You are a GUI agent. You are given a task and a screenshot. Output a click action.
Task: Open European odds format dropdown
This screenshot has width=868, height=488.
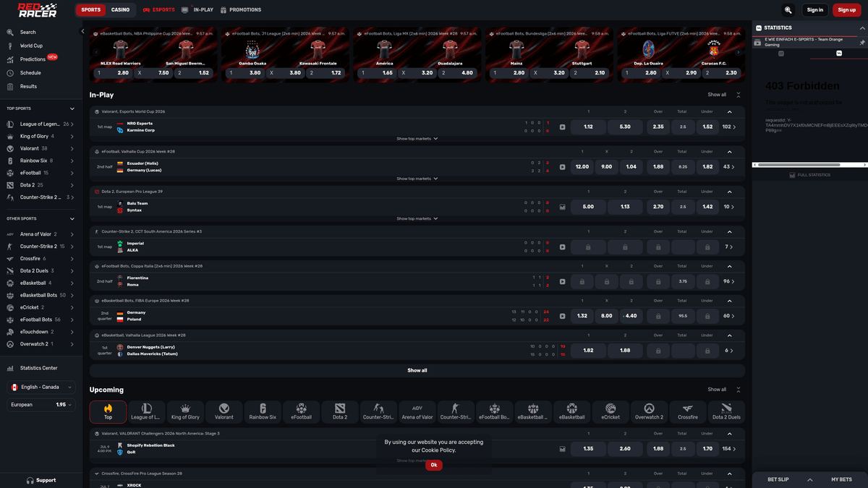(x=41, y=405)
